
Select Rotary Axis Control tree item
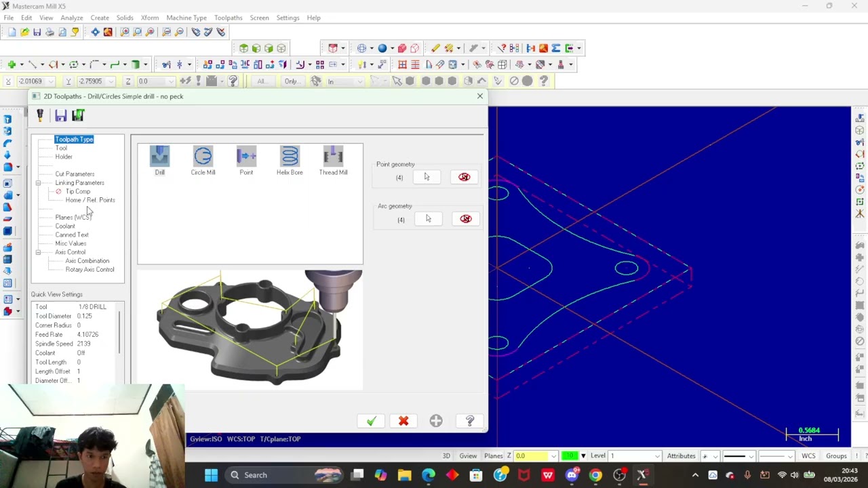90,270
